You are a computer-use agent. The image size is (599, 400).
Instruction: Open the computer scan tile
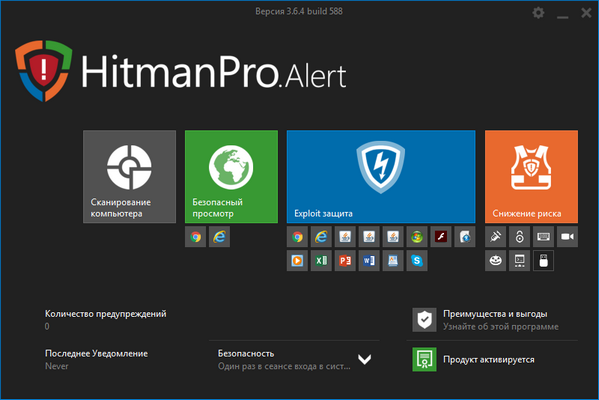130,177
